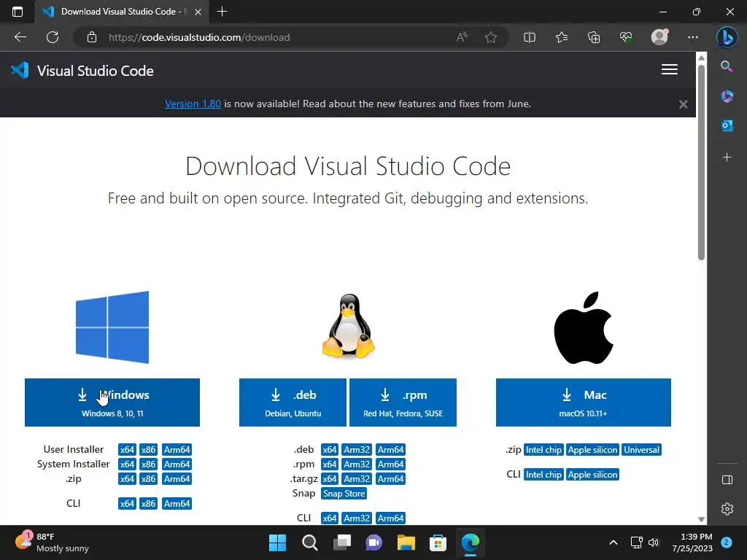
Task: Get the Windows .zip x64 build
Action: point(127,479)
